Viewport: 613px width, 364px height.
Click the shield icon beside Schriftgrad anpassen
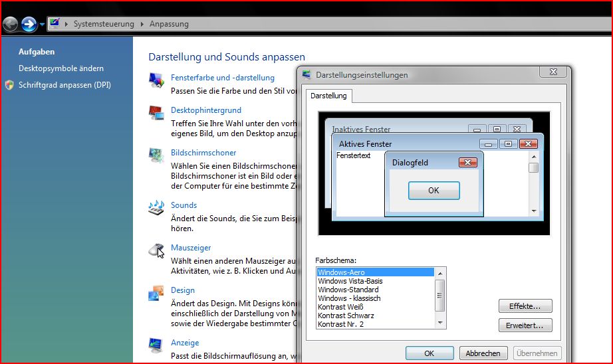pyautogui.click(x=10, y=85)
